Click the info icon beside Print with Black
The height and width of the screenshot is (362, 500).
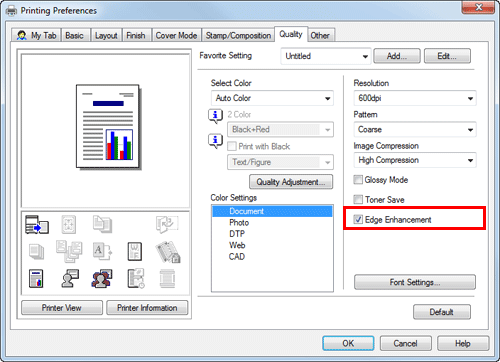215,141
